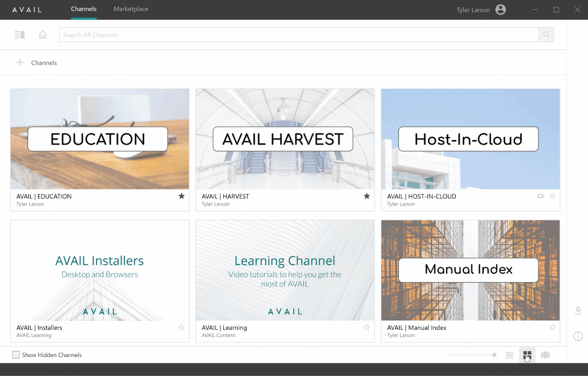This screenshot has height=376, width=588.
Task: Adjust the thumbnail size slider
Action: pyautogui.click(x=473, y=355)
